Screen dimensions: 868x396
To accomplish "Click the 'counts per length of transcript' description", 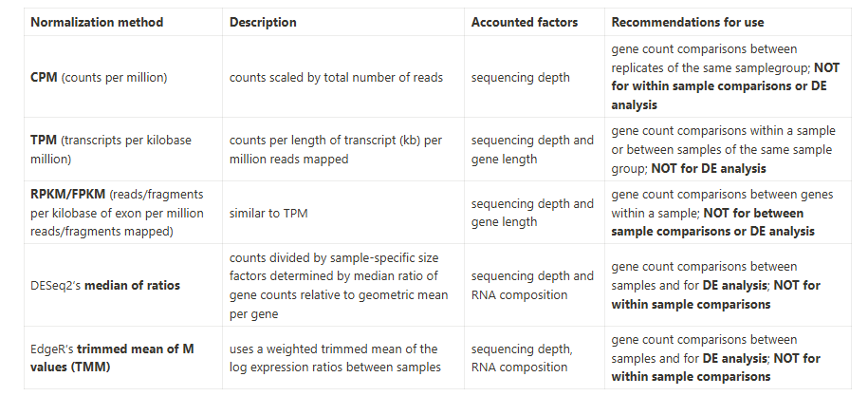I will point(336,149).
